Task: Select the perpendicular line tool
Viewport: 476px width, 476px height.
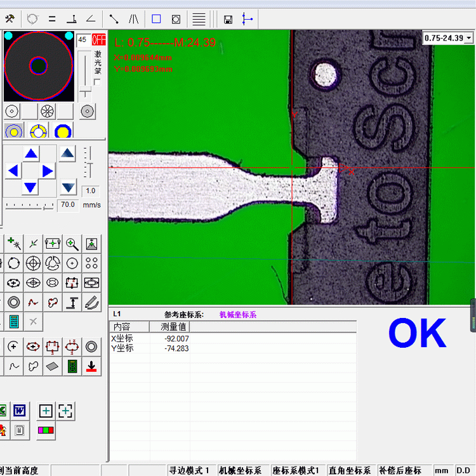Action: click(72, 19)
